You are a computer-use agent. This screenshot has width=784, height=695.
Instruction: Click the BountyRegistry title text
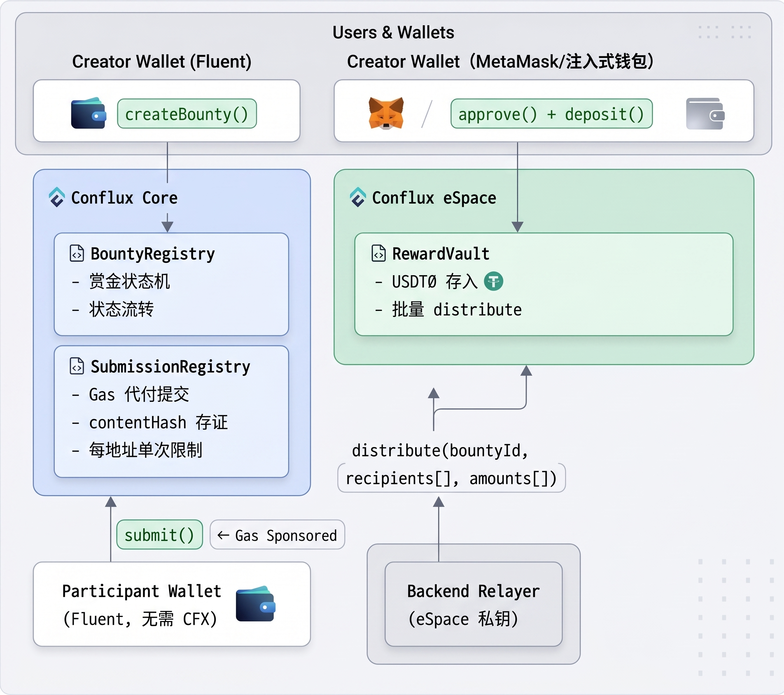[x=153, y=254]
